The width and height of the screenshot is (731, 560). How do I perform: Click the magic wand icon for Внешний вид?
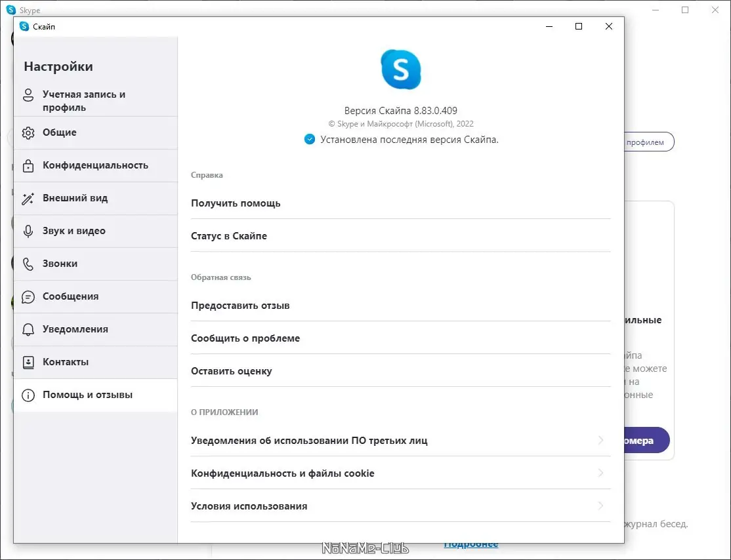pos(28,199)
